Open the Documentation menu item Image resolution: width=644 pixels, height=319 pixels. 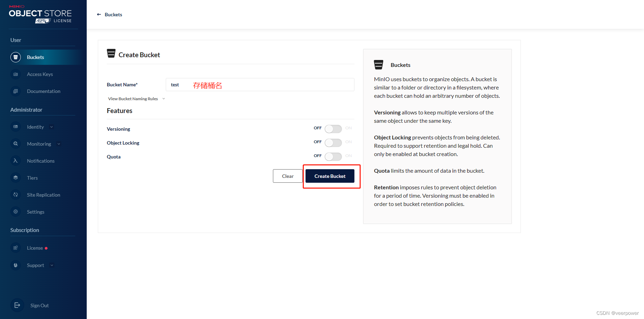point(43,91)
